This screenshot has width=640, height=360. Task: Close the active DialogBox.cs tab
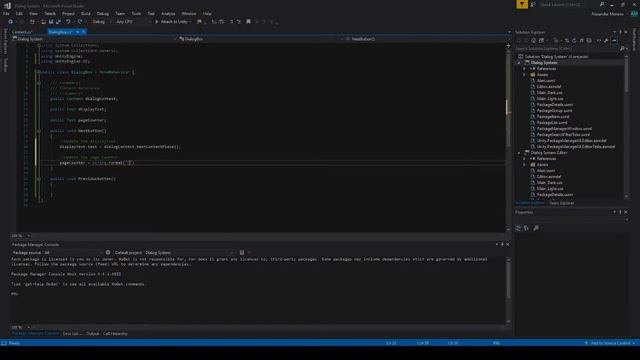tap(84, 32)
